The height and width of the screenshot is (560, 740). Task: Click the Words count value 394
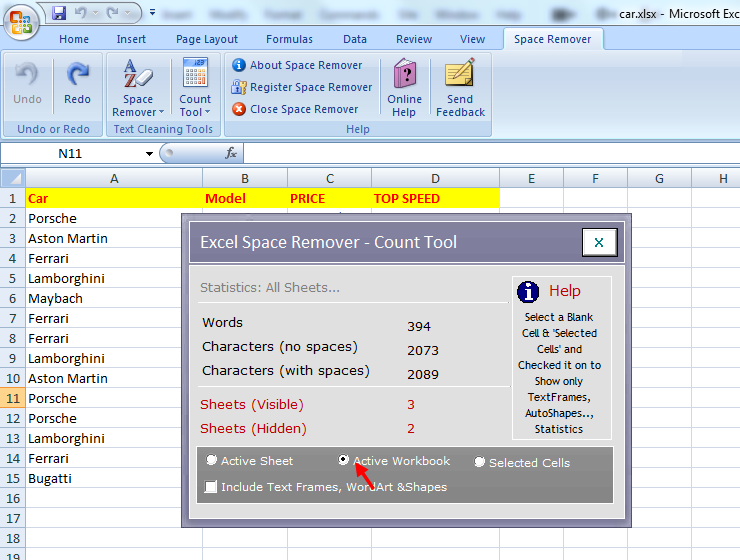pos(419,326)
